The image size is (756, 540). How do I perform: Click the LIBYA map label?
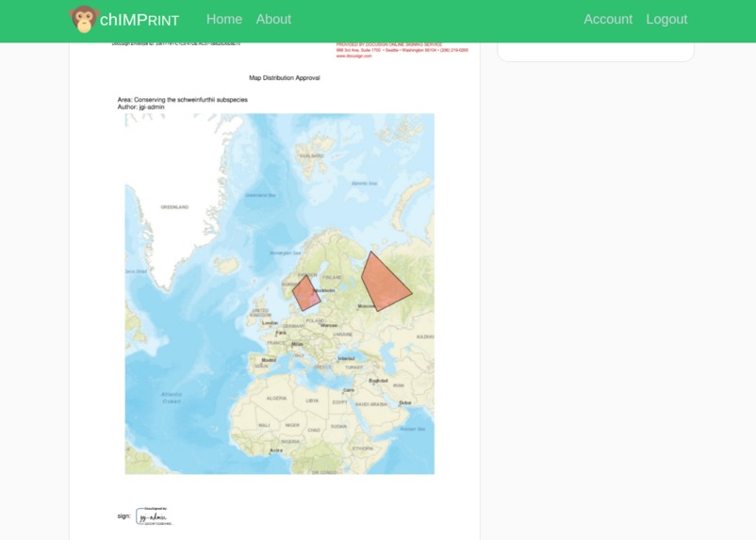coord(312,401)
